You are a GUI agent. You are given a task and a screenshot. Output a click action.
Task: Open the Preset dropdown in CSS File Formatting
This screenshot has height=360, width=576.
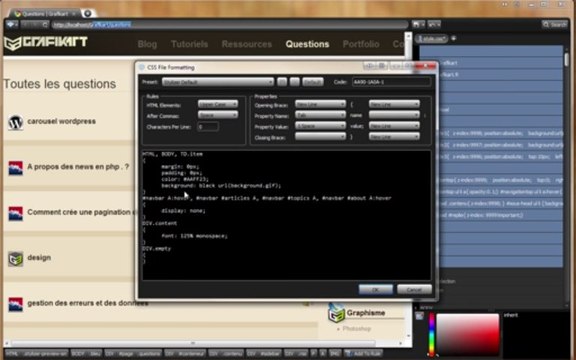coord(218,82)
